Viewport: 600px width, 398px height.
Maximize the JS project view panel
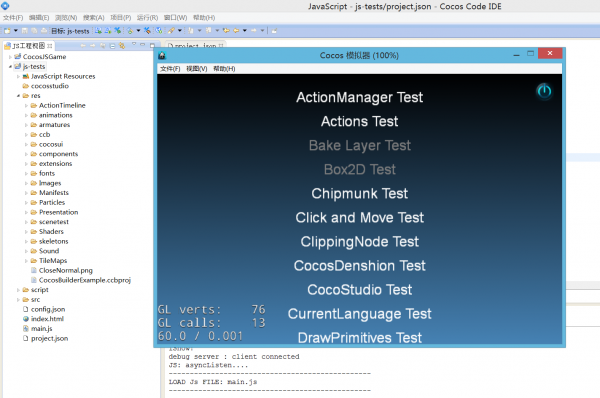(x=152, y=45)
